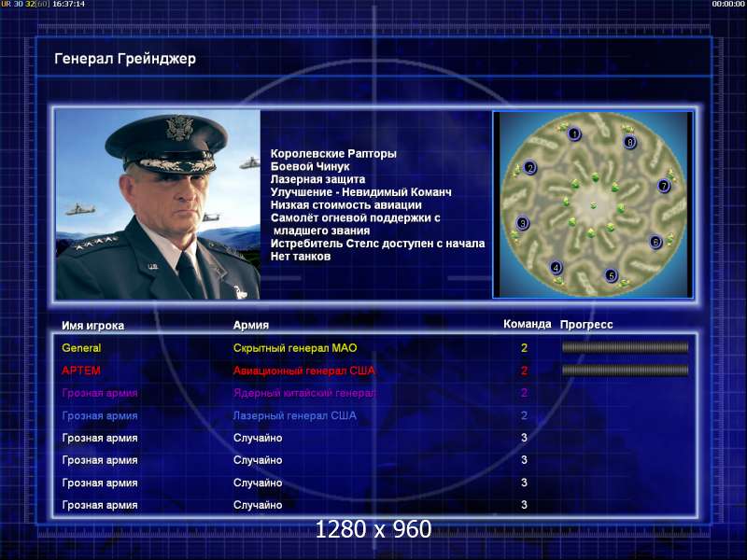Click 'Истребитель Стелс доступен с начала' text
This screenshot has width=747, height=560.
point(378,244)
